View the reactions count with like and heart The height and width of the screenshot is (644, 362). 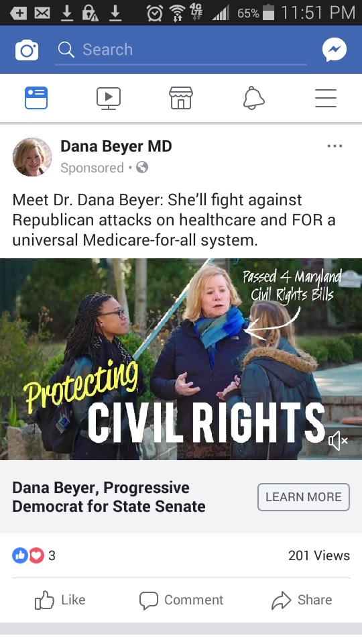[34, 555]
